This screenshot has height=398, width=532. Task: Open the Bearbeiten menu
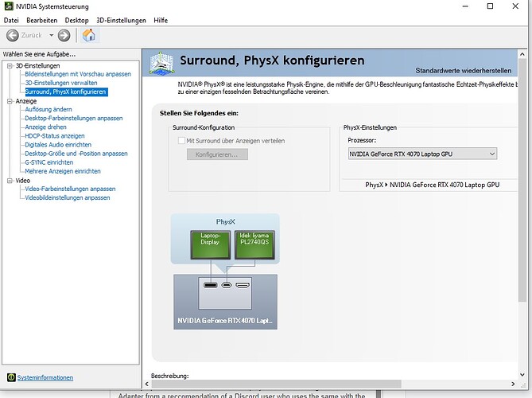point(41,21)
